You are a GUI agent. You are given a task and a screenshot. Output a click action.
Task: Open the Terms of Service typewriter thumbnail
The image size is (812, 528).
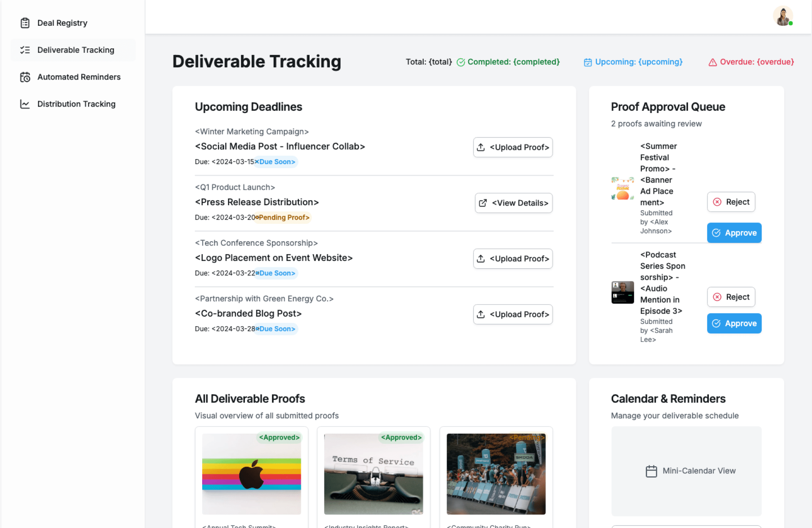click(373, 474)
